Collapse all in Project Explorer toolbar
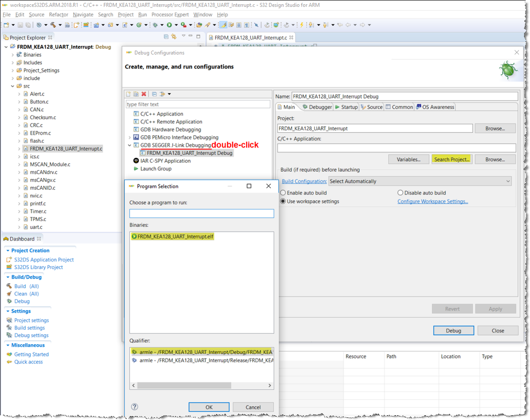Viewport: 530px width, 420px height. [166, 37]
